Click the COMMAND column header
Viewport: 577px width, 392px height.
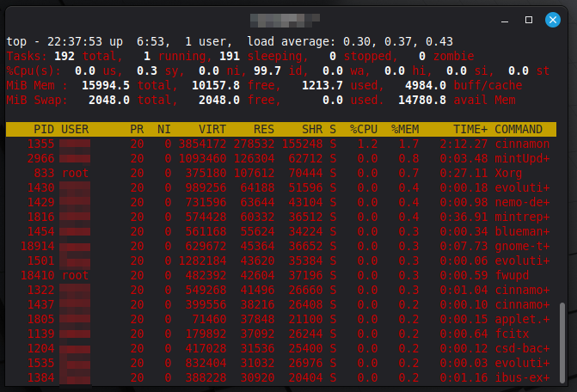[x=519, y=129]
